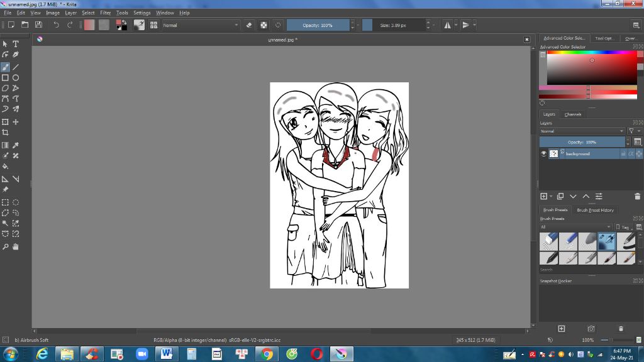This screenshot has height=362, width=644.
Task: Open the toolbar blending mode dropdown
Action: click(x=201, y=25)
